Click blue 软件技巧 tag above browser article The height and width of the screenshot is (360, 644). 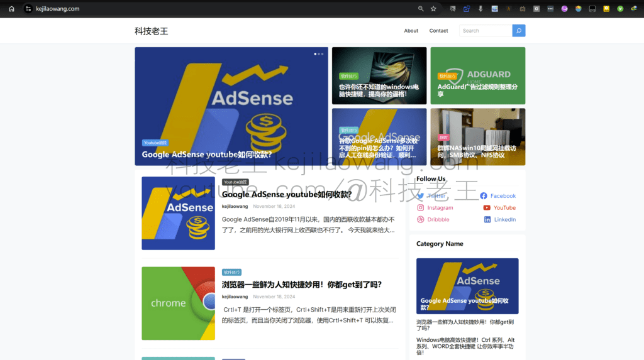coord(231,272)
